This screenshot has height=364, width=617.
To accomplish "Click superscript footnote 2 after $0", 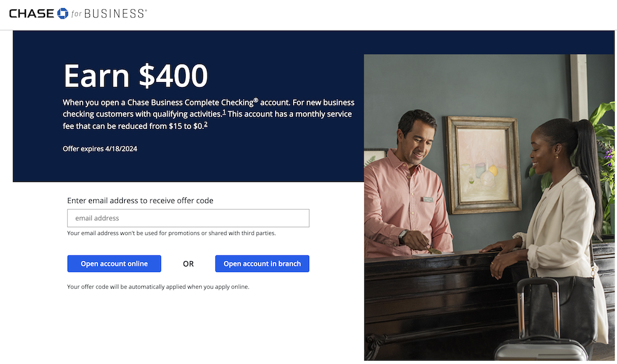I will point(207,126).
